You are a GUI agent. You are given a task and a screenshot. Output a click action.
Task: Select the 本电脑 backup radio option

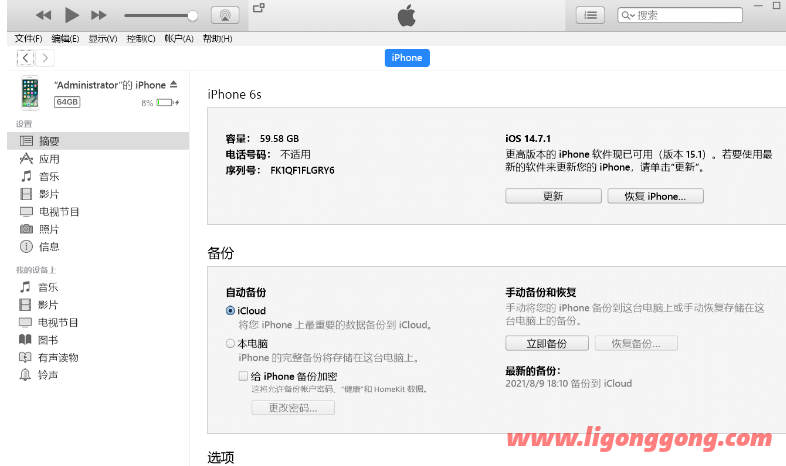230,343
